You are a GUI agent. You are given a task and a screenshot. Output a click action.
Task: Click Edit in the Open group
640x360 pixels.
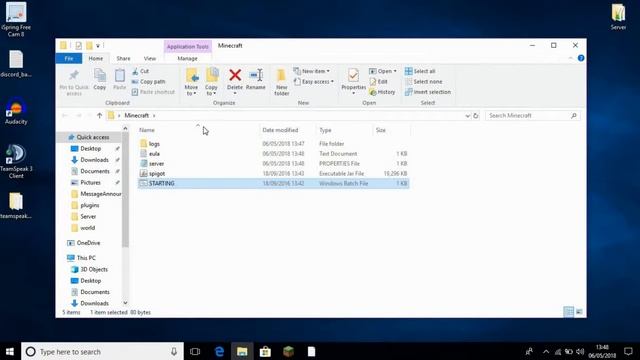tap(378, 82)
